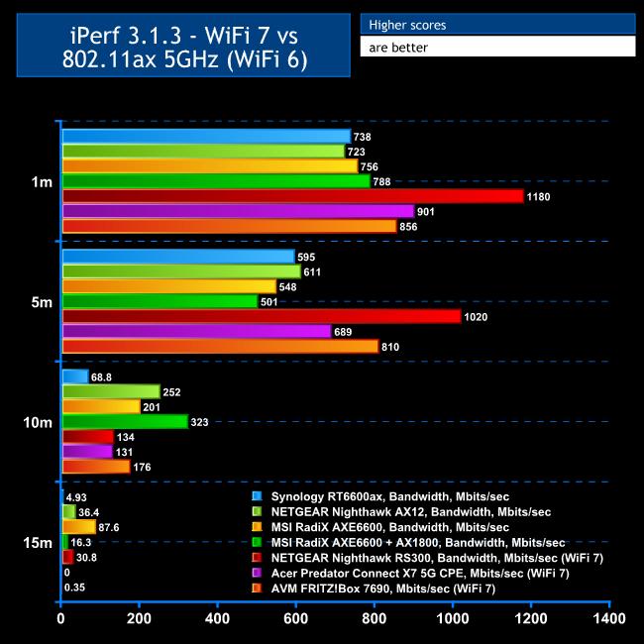Viewport: 644px width, 644px height.
Task: Select legend text 'AVM FRITZ!Box 7690, Mbits/sec (WiFi 7)'
Action: (x=382, y=589)
